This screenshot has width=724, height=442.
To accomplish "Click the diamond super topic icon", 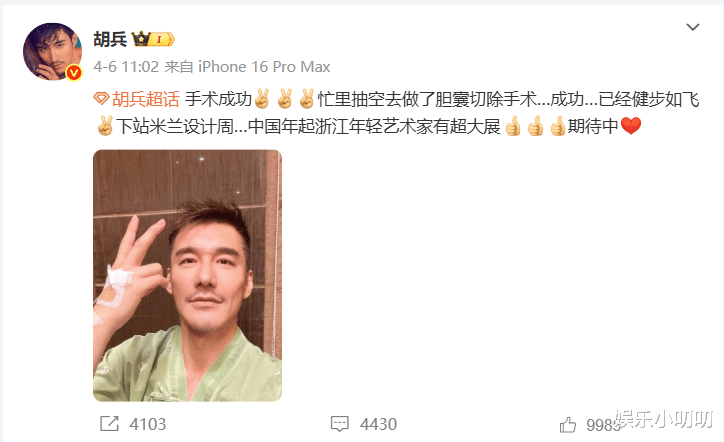I will click(x=101, y=99).
